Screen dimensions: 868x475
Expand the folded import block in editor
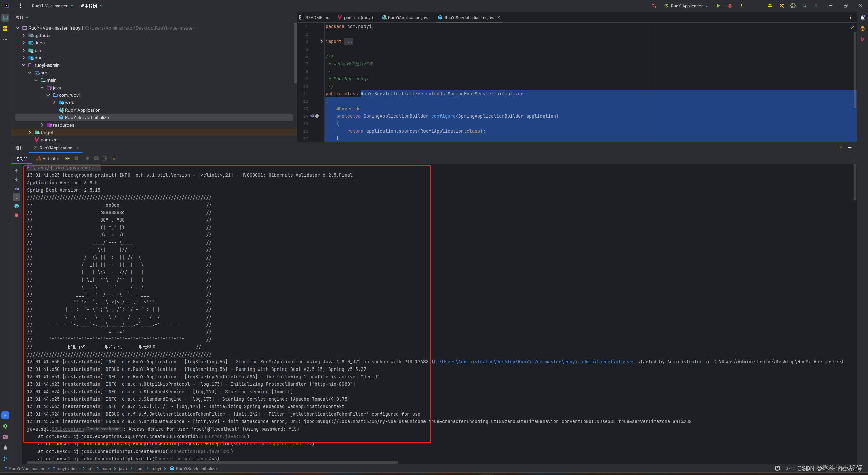pos(321,41)
